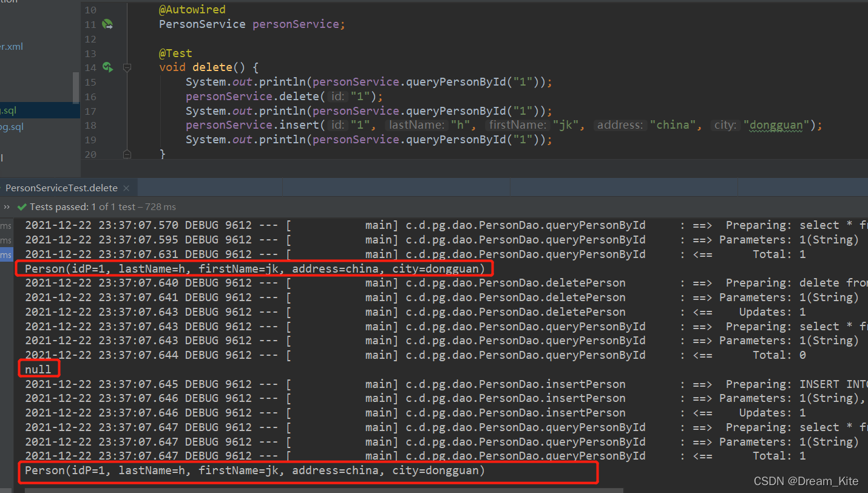Click the 'Preparing: delete from' log text

click(x=797, y=283)
